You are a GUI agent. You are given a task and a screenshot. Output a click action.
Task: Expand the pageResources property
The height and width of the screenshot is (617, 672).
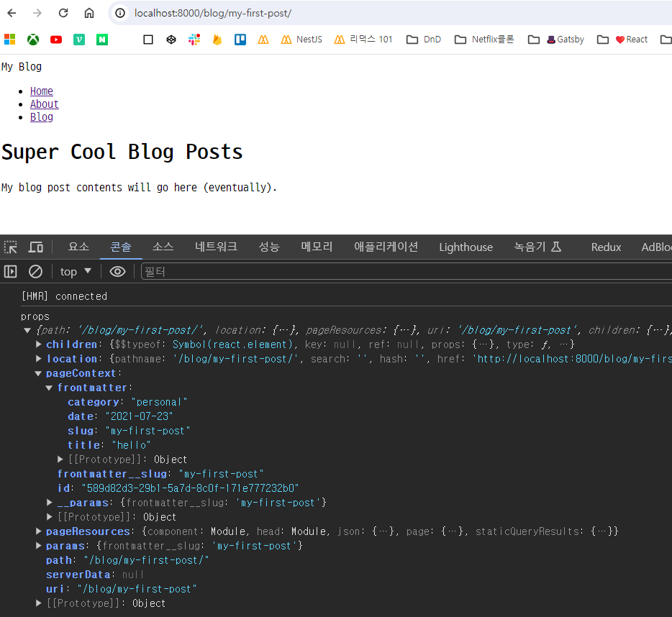39,531
